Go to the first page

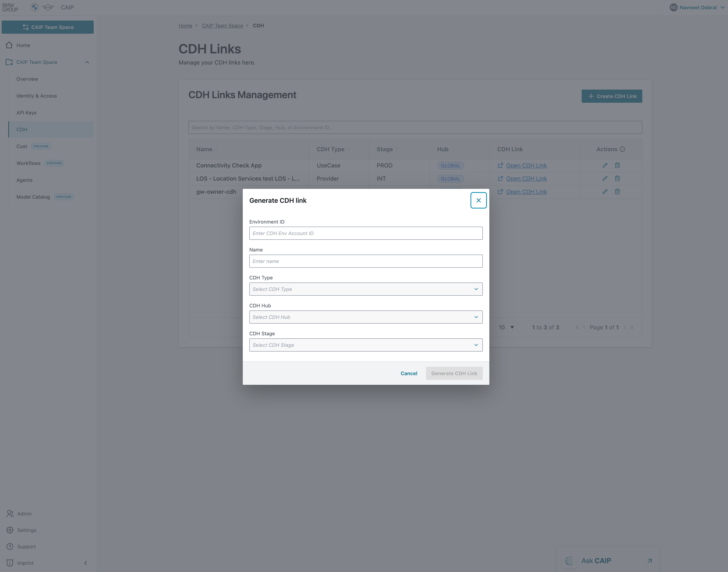577,327
